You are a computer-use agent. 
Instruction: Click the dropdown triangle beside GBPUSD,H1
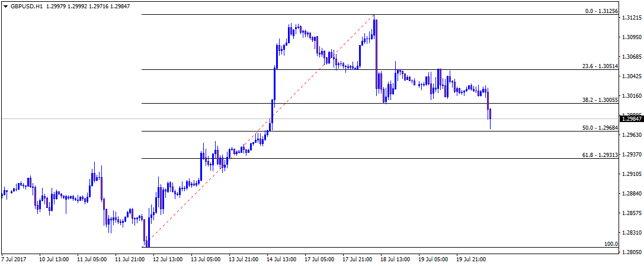5,6
